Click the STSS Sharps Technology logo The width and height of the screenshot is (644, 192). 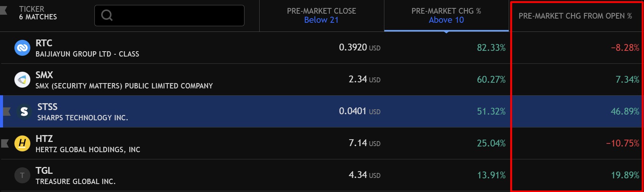pos(24,112)
